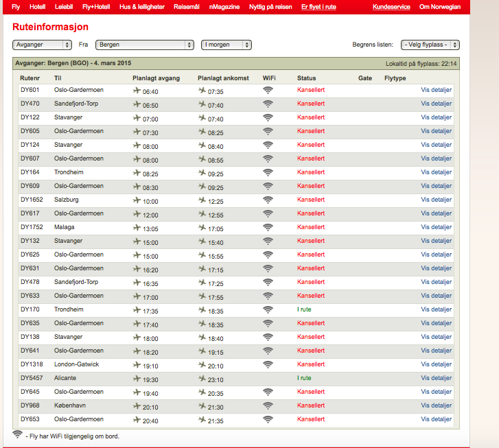The image size is (499, 448).
Task: Click the WiFi icon in the DY605 row
Action: pyautogui.click(x=268, y=132)
